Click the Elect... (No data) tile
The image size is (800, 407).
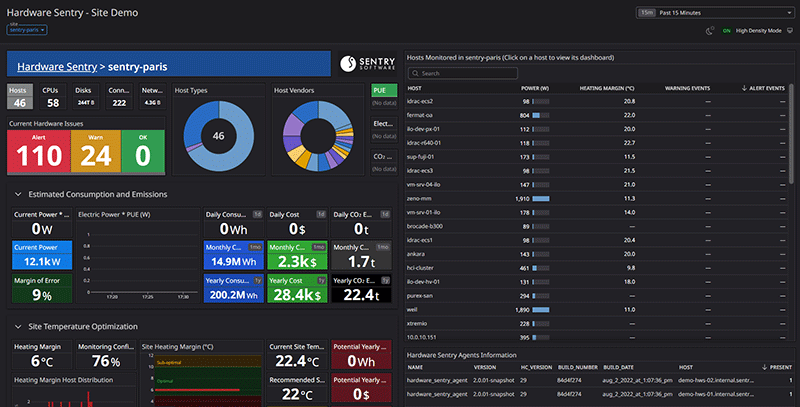(x=384, y=130)
